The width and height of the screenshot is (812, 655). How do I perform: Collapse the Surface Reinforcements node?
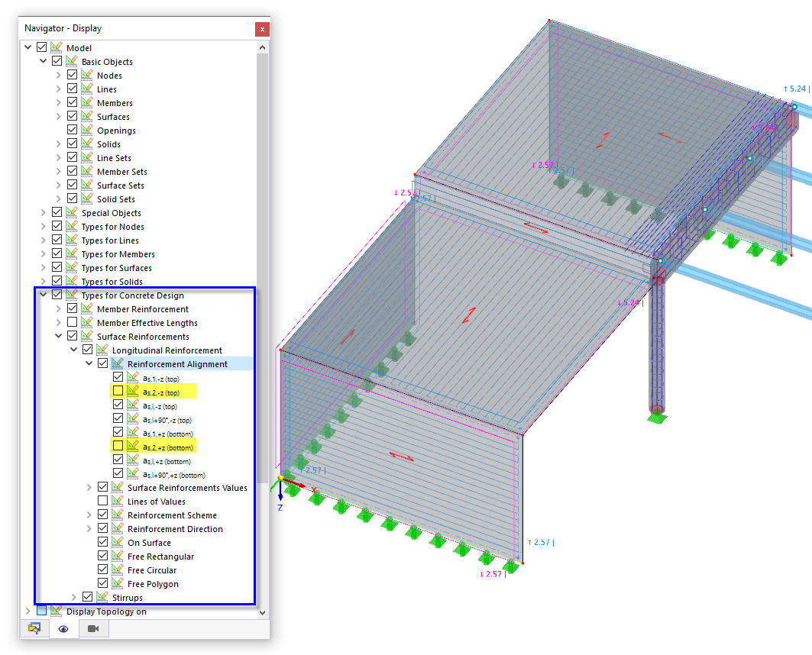[x=58, y=336]
